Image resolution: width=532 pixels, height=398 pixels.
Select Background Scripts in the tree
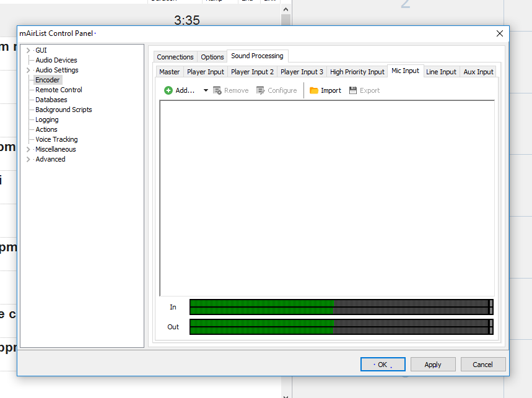(x=64, y=110)
